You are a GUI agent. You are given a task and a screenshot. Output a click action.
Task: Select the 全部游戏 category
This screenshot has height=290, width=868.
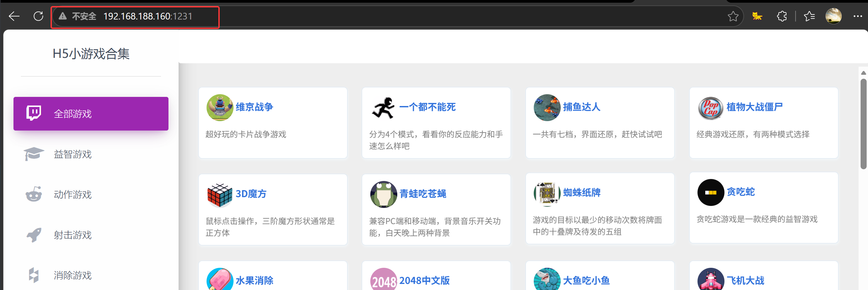pyautogui.click(x=91, y=114)
